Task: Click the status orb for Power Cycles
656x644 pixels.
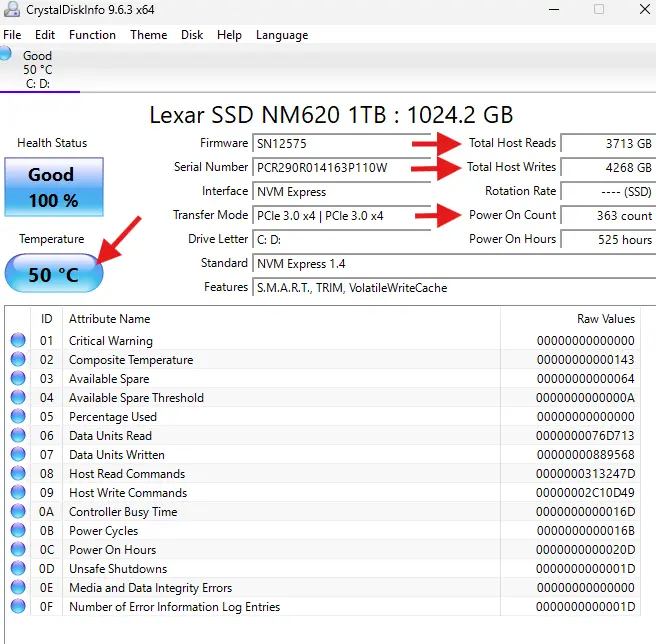Action: point(18,530)
